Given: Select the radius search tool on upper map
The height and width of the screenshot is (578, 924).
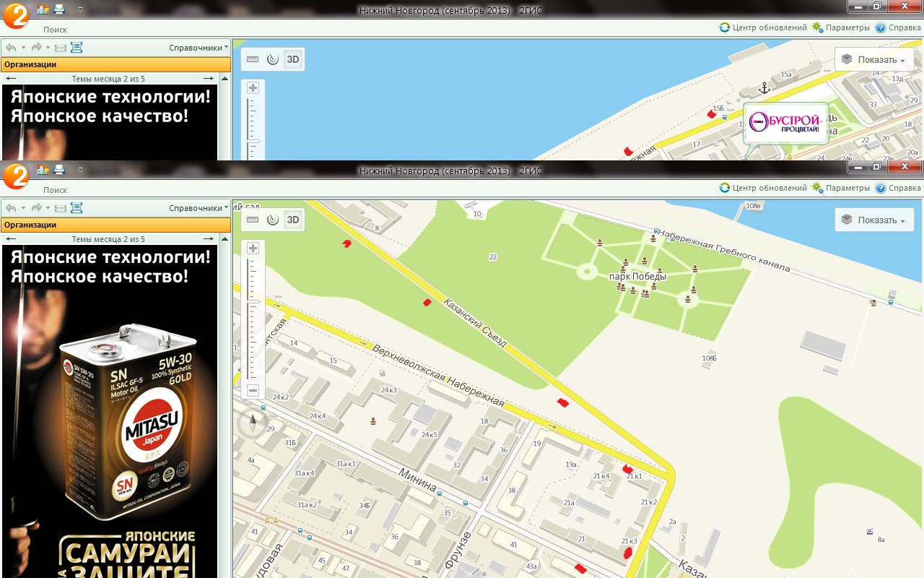Looking at the screenshot, I should (x=272, y=59).
